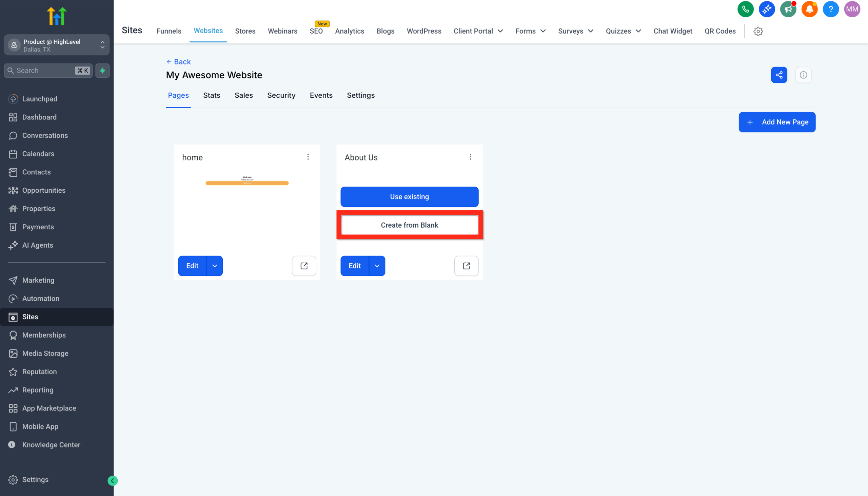
Task: Open the Reputation section
Action: pos(39,371)
